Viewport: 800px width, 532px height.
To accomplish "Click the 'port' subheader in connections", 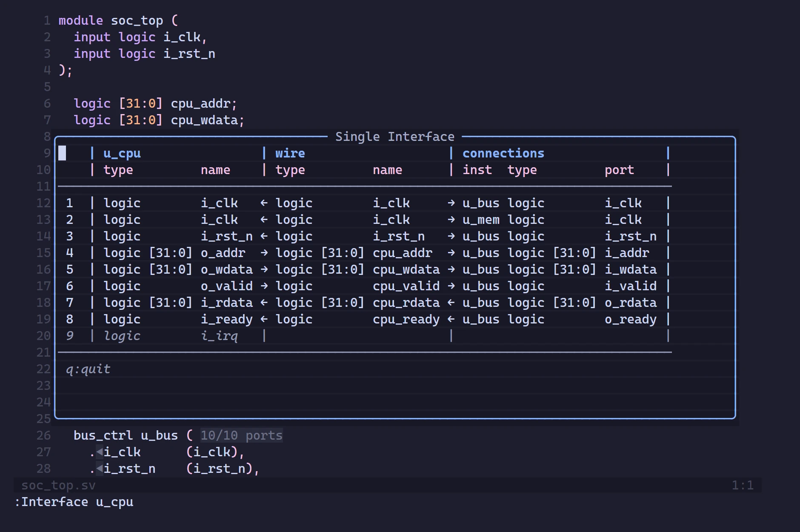I will [619, 170].
